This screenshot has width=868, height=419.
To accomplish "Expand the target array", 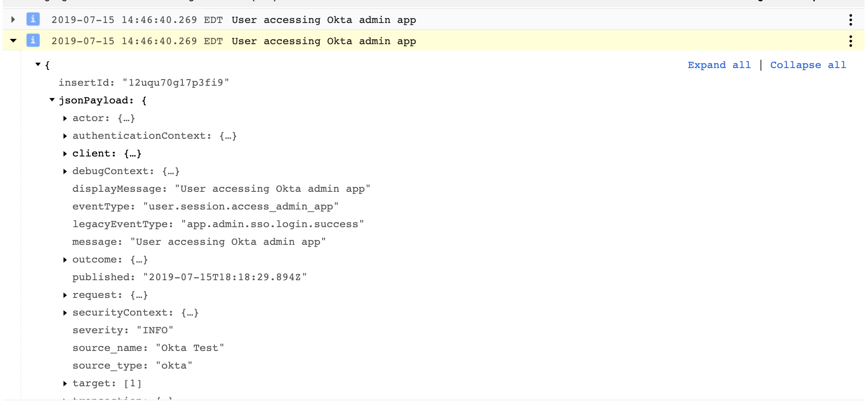I will [x=65, y=383].
